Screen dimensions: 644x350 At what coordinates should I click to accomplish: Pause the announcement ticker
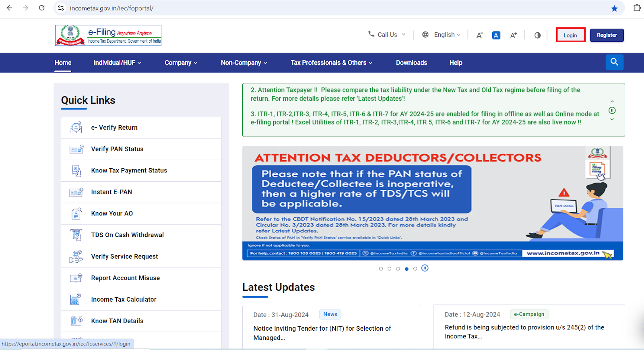(612, 110)
